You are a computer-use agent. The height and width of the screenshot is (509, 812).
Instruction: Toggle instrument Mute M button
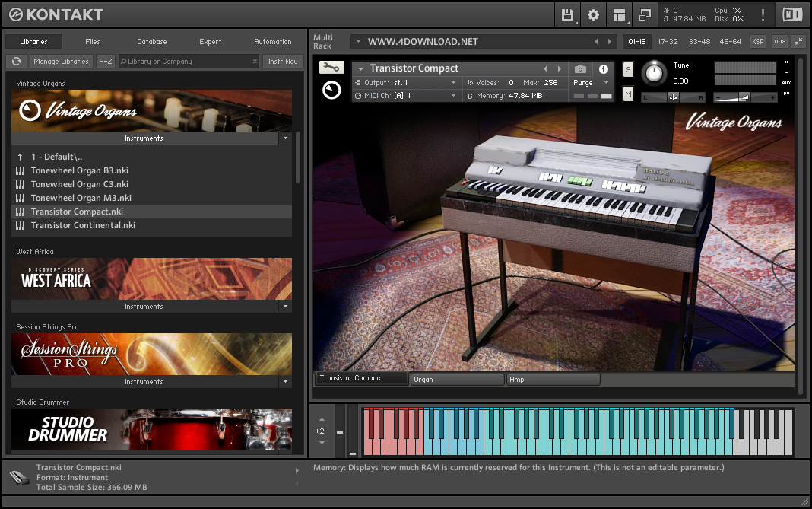(628, 94)
